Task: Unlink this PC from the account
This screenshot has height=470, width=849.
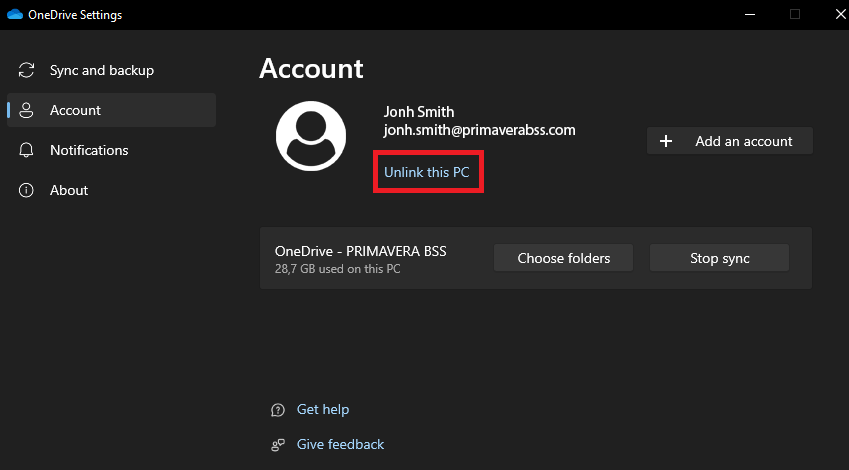Action: click(427, 172)
